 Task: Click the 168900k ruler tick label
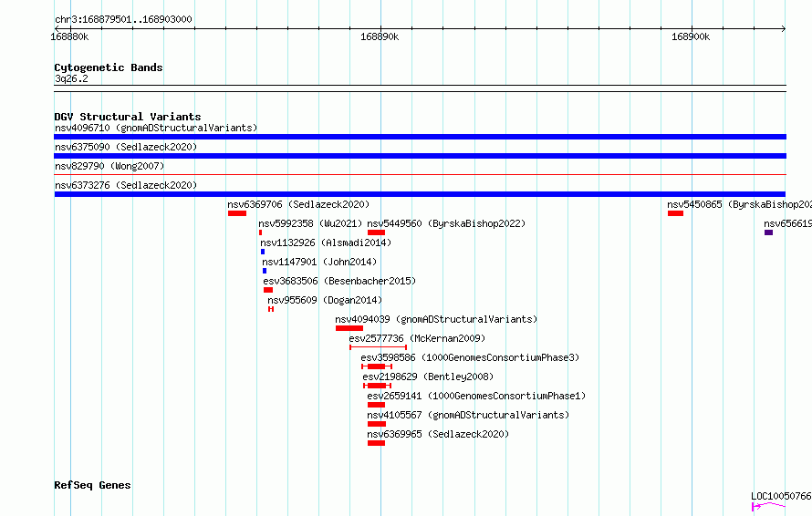[x=691, y=36]
